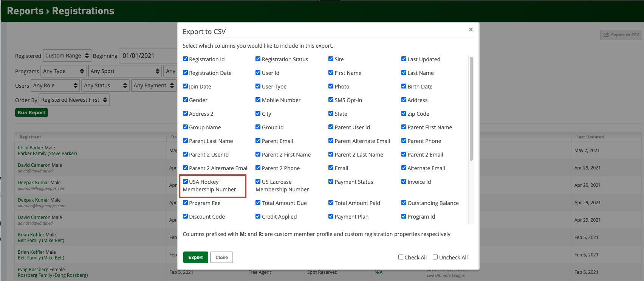Toggle the SMS Opt-in checkbox
Image resolution: width=644 pixels, height=281 pixels.
pyautogui.click(x=331, y=100)
